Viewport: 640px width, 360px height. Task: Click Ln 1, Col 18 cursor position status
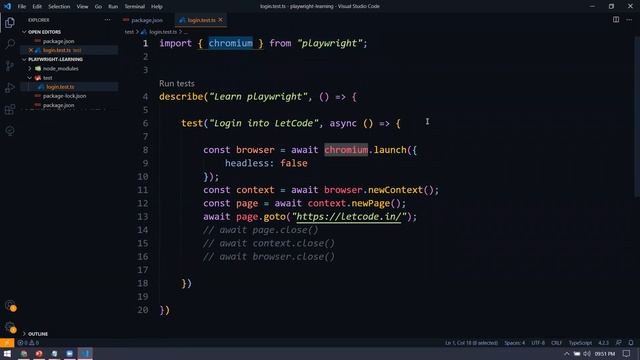pos(471,343)
